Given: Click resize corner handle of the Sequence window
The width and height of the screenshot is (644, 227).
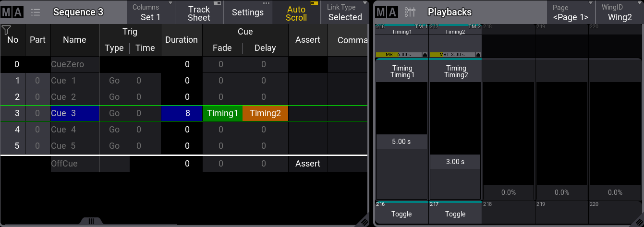Looking at the screenshot, I should tap(364, 221).
